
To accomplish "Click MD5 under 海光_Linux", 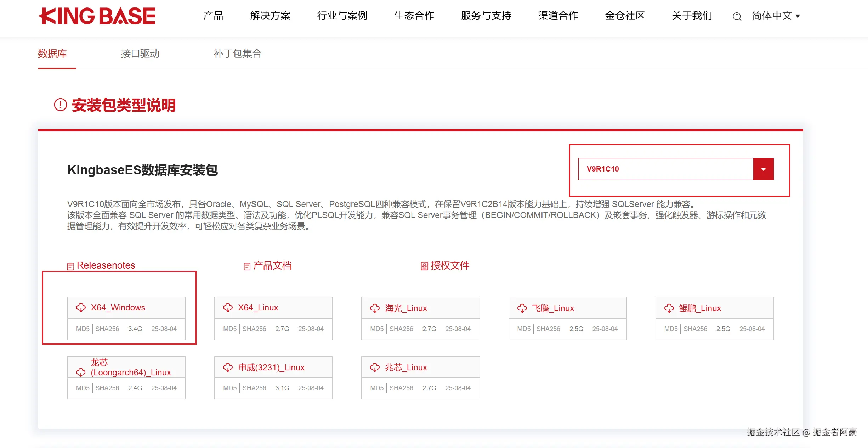I will 377,329.
